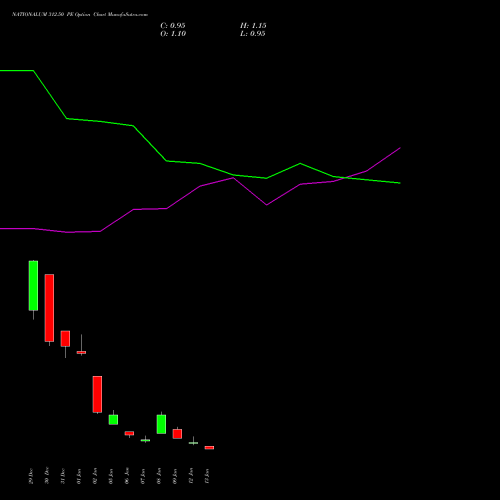Click the tiny green candle above 07 Jan
This screenshot has width=500, height=500.
coord(145,440)
